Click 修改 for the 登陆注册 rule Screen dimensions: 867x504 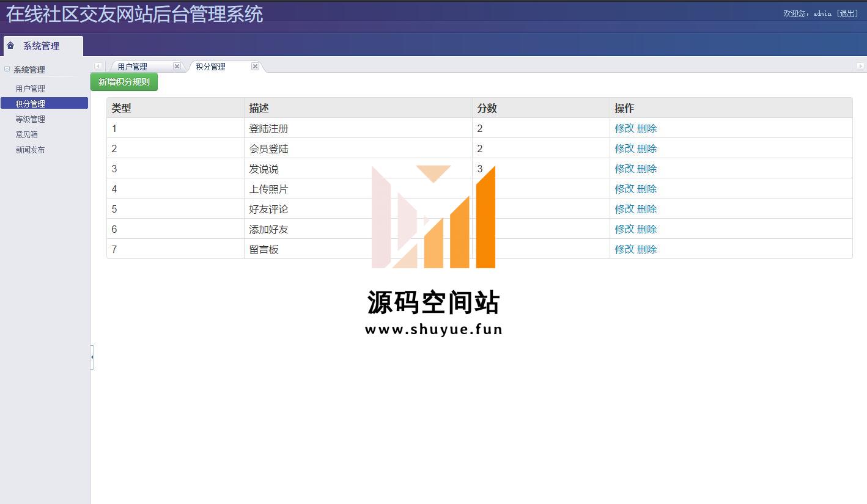click(x=624, y=128)
